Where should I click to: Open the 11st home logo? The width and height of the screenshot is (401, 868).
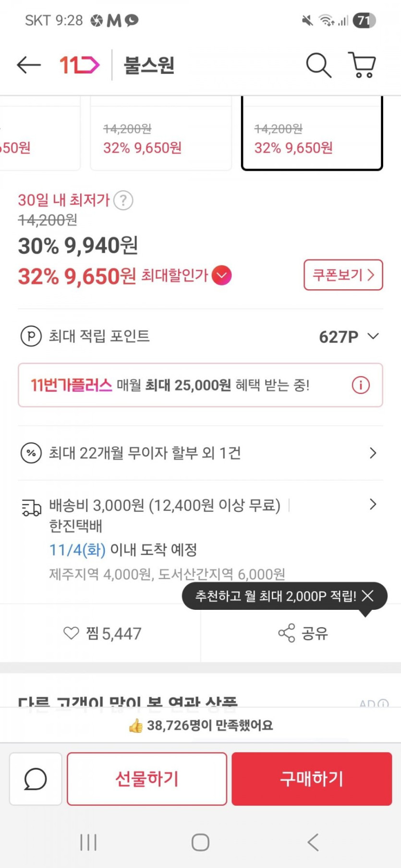click(79, 65)
